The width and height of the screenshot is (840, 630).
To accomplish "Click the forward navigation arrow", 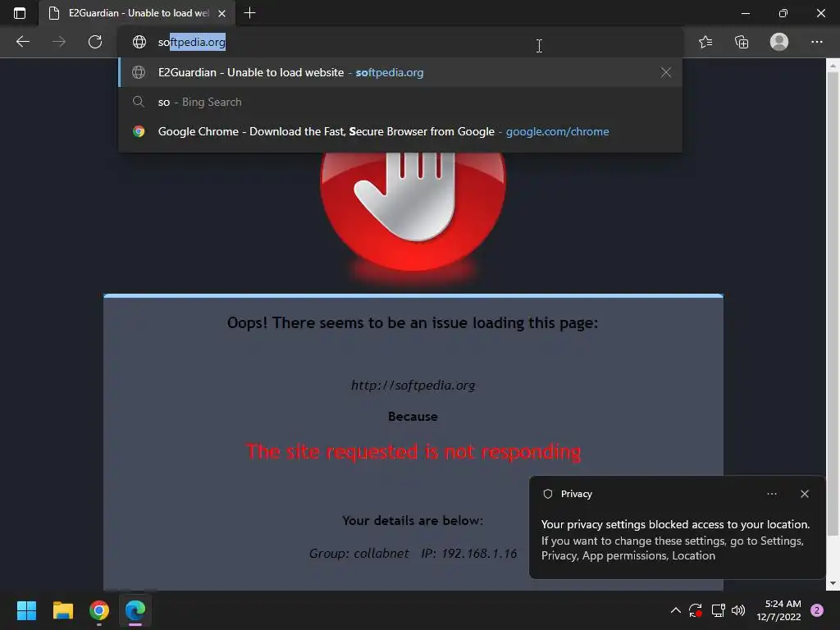I will pos(59,42).
